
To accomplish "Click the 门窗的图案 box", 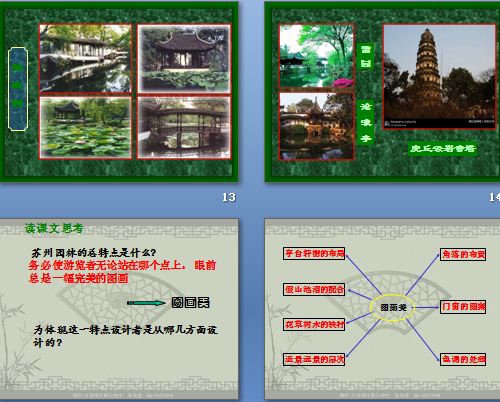I will tap(463, 307).
